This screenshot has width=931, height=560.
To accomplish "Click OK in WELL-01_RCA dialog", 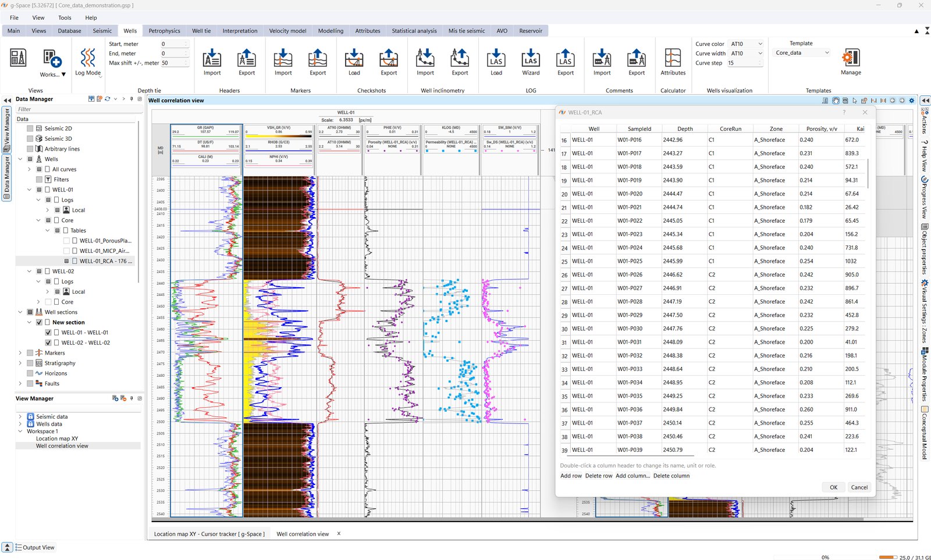I will pos(833,487).
